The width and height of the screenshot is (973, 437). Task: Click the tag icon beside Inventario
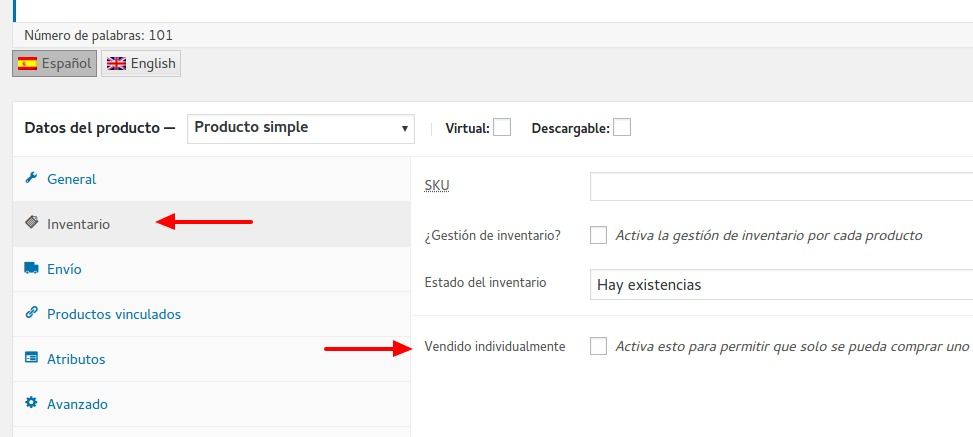31,223
